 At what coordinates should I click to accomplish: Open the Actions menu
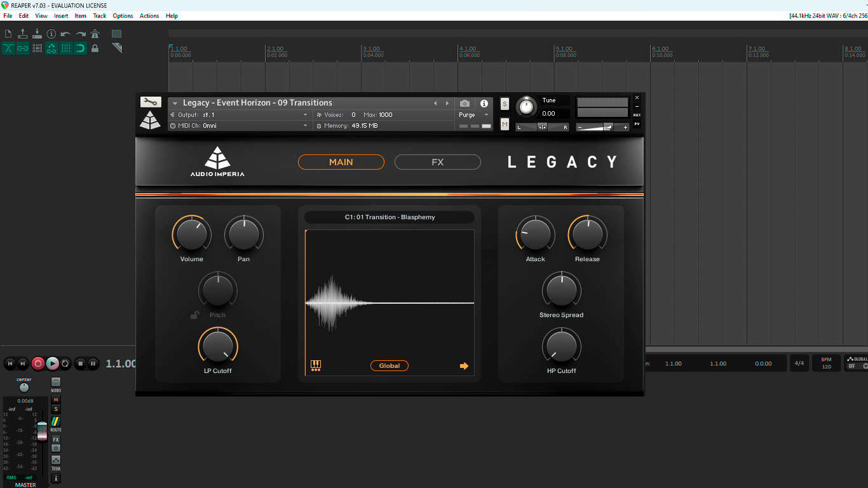(149, 16)
